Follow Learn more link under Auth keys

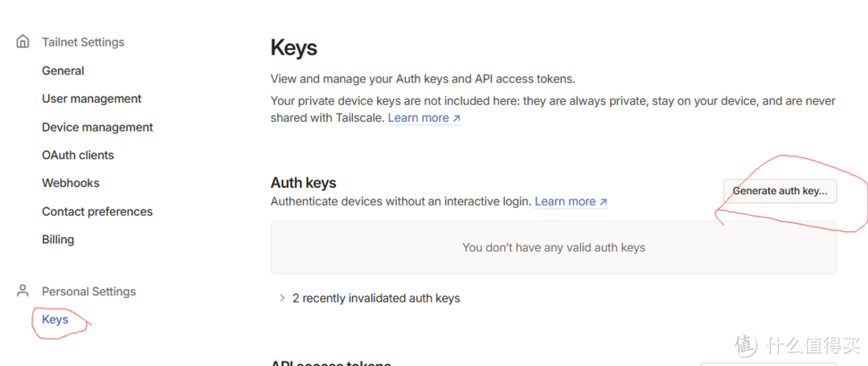pyautogui.click(x=565, y=201)
